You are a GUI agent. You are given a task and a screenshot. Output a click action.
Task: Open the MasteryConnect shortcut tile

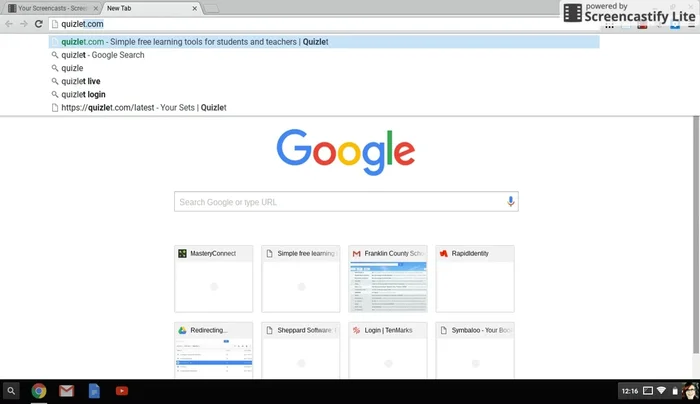click(x=212, y=279)
